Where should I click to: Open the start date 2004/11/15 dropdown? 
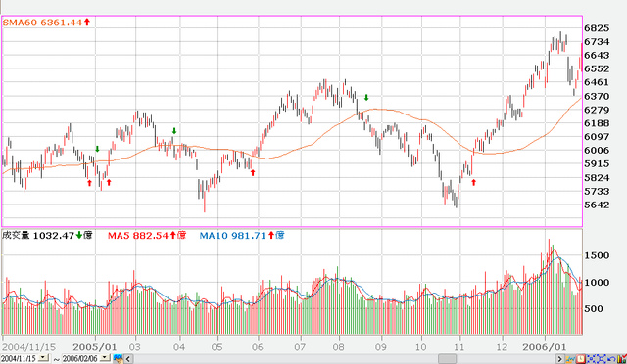tap(43, 357)
